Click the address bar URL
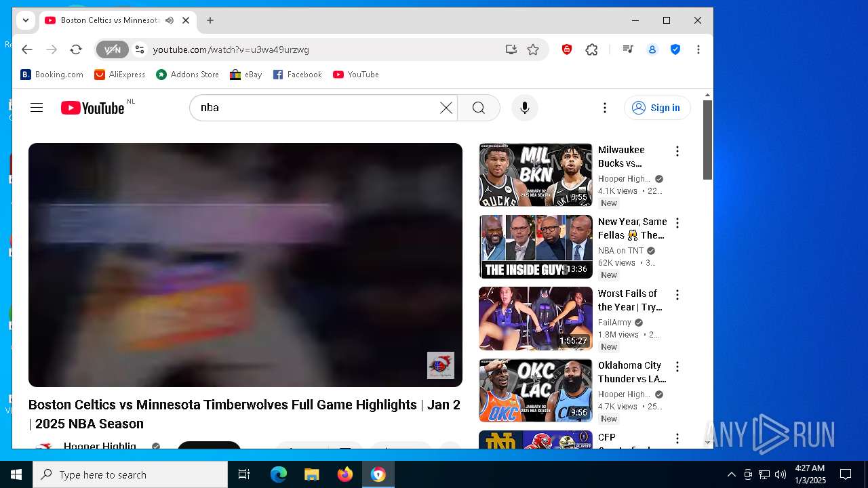Viewport: 868px width, 488px height. (231, 49)
